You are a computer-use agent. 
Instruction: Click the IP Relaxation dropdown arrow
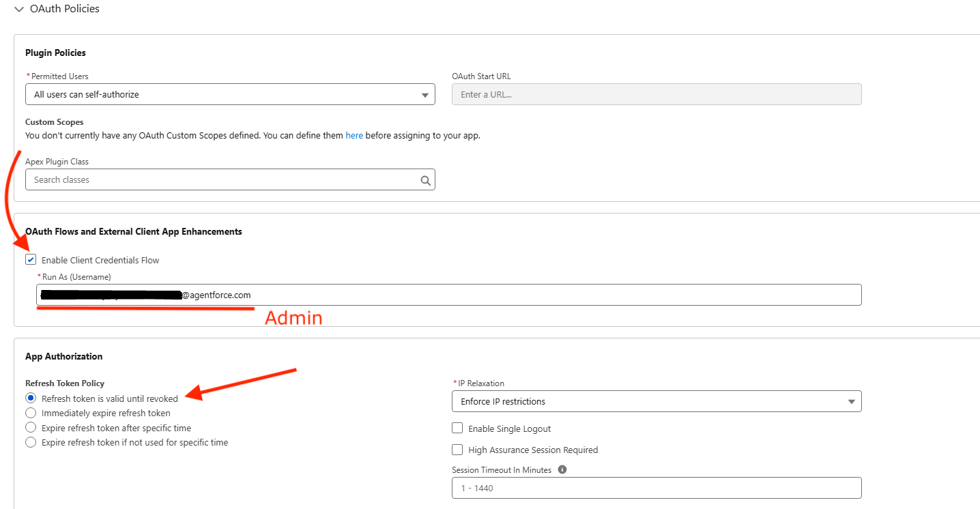coord(851,402)
